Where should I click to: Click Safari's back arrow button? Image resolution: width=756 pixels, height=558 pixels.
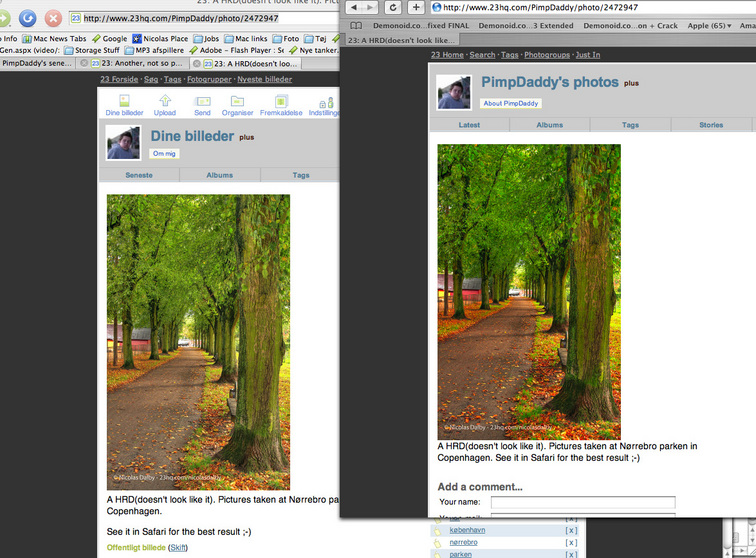(x=354, y=7)
